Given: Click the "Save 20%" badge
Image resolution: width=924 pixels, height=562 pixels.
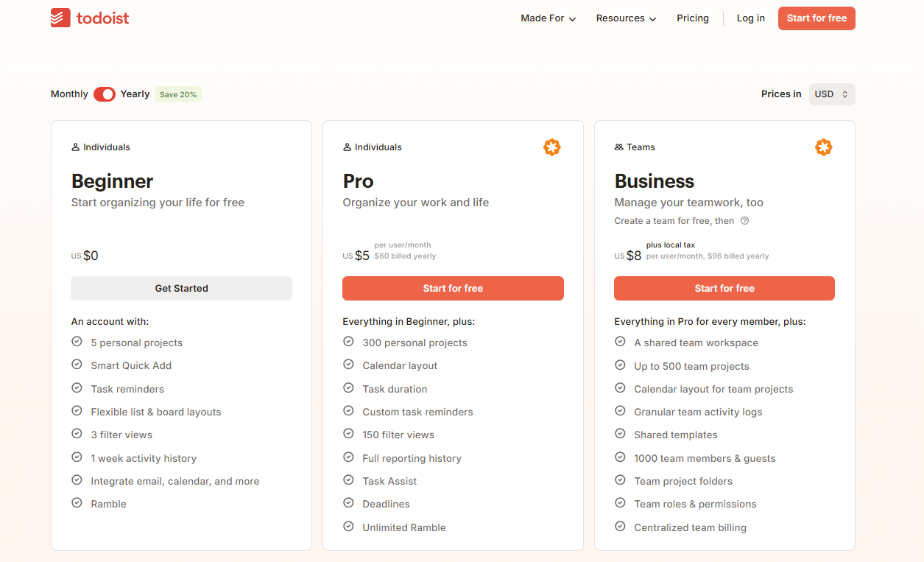Looking at the screenshot, I should click(178, 94).
